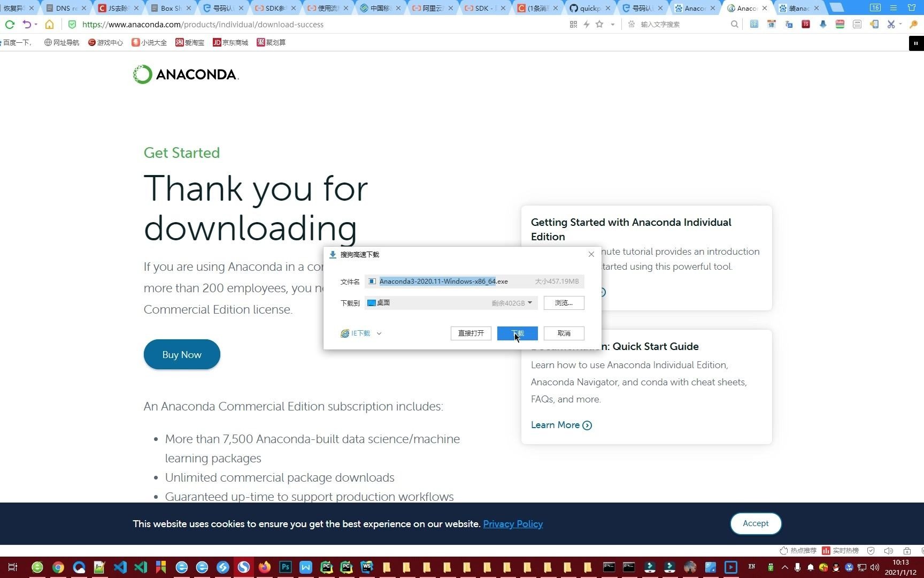This screenshot has height=578, width=924.
Task: Click the scissors screenshot tool icon
Action: click(x=891, y=24)
